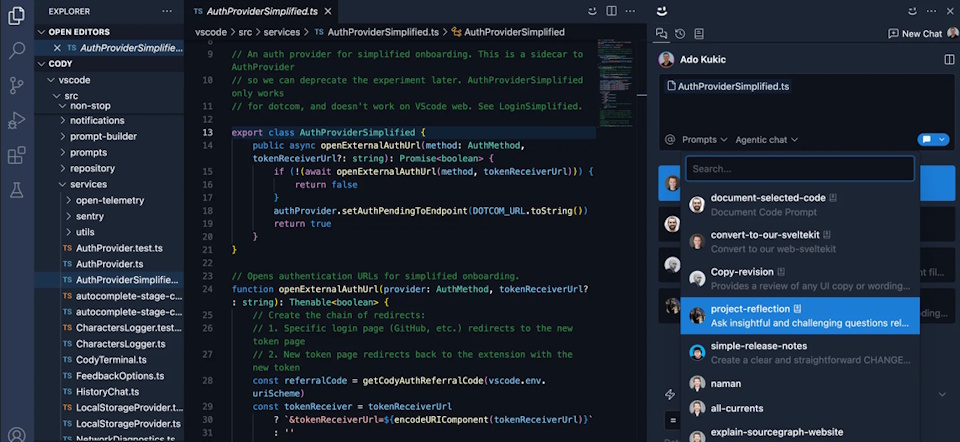The image size is (960, 442).
Task: Click the Cody logo atop chat panel
Action: 661,11
